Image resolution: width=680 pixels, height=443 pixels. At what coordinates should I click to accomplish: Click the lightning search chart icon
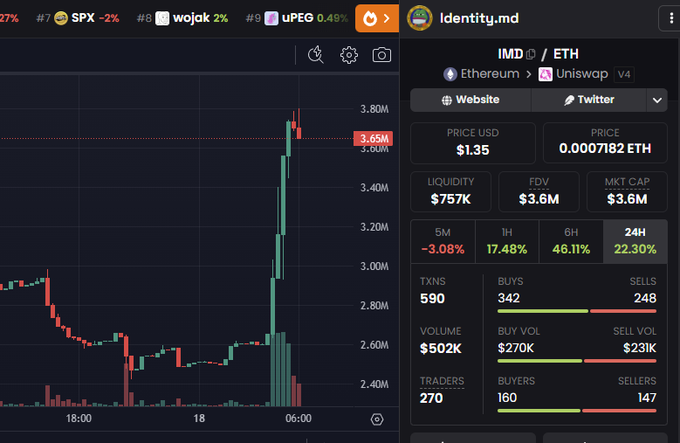[316, 55]
